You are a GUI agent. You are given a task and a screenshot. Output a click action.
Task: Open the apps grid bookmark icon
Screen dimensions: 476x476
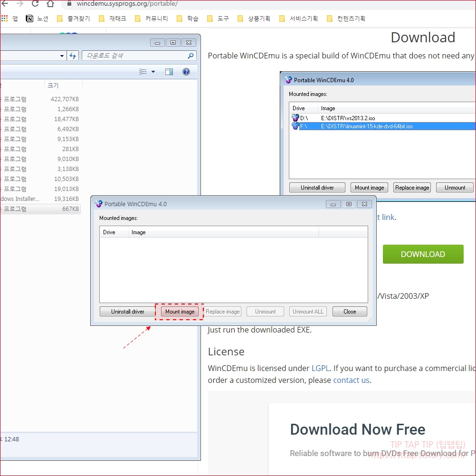(4, 19)
